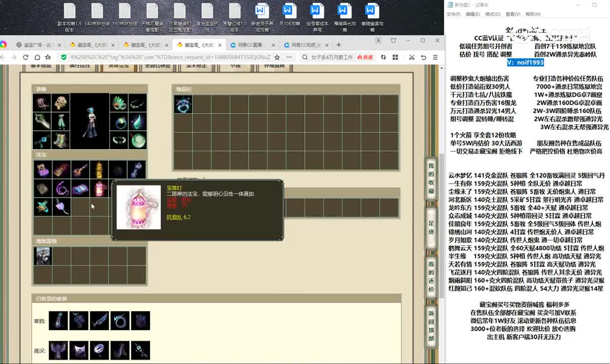This screenshot has width=610, height=364.
Task: Select the jellyfish headpiece in the equipment grid
Action: tap(42, 103)
